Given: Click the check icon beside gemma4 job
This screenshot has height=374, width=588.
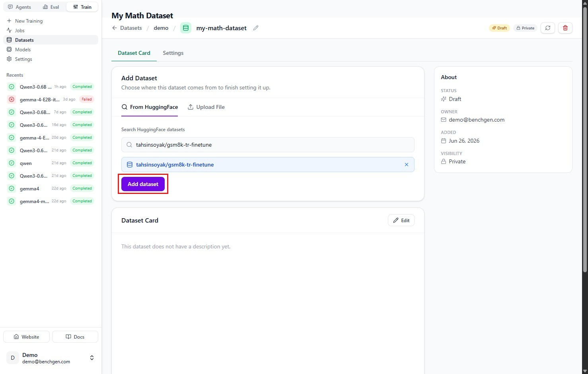Looking at the screenshot, I should click(x=12, y=188).
